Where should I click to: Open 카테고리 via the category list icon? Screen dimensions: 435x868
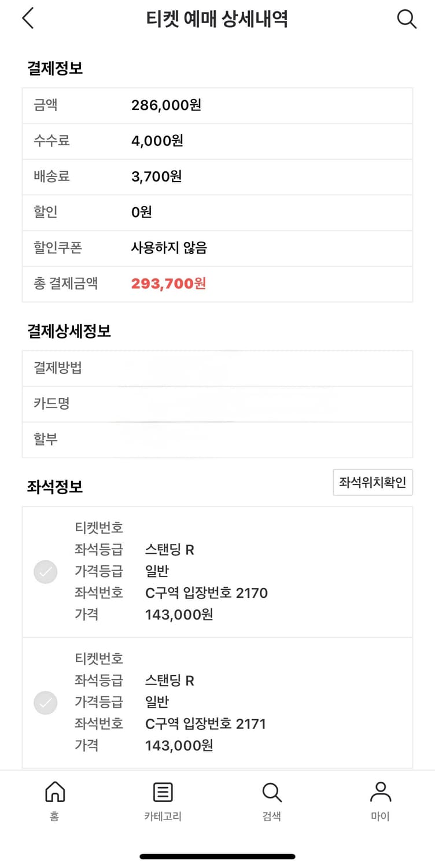[163, 792]
